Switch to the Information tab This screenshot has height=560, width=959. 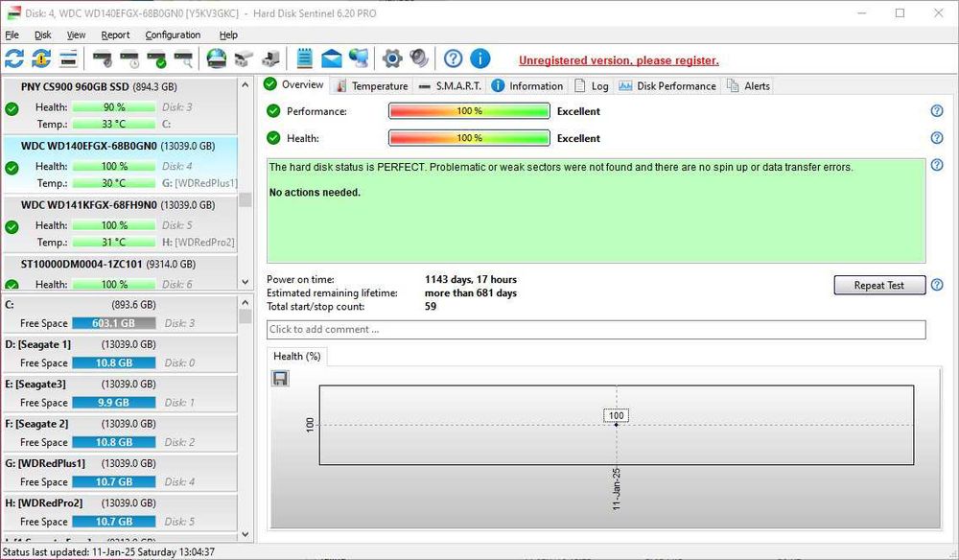coord(527,86)
